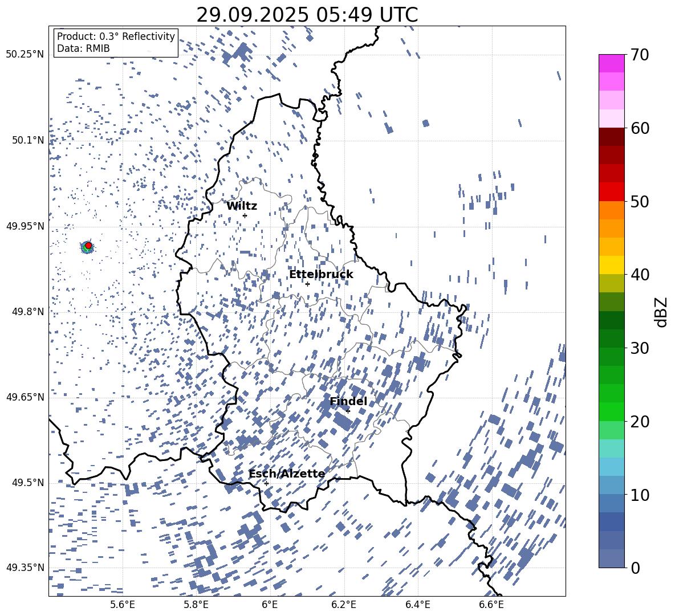Click the 70 tick on colorbar
675x616 pixels.
coord(640,55)
